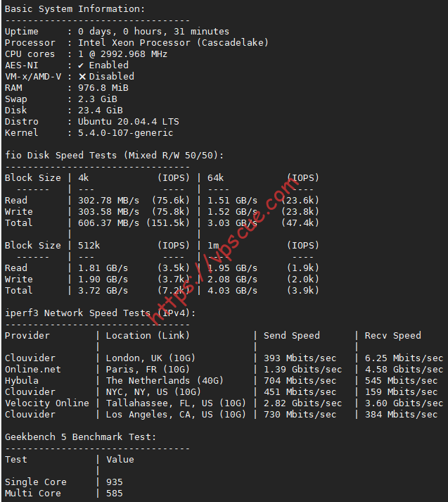
Task: Click the Single Core score 935
Action: point(115,482)
